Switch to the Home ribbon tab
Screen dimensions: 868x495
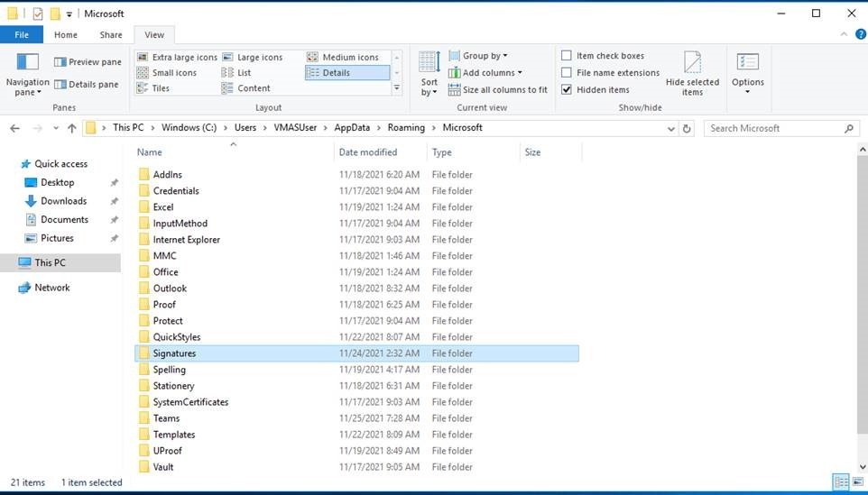click(x=66, y=34)
